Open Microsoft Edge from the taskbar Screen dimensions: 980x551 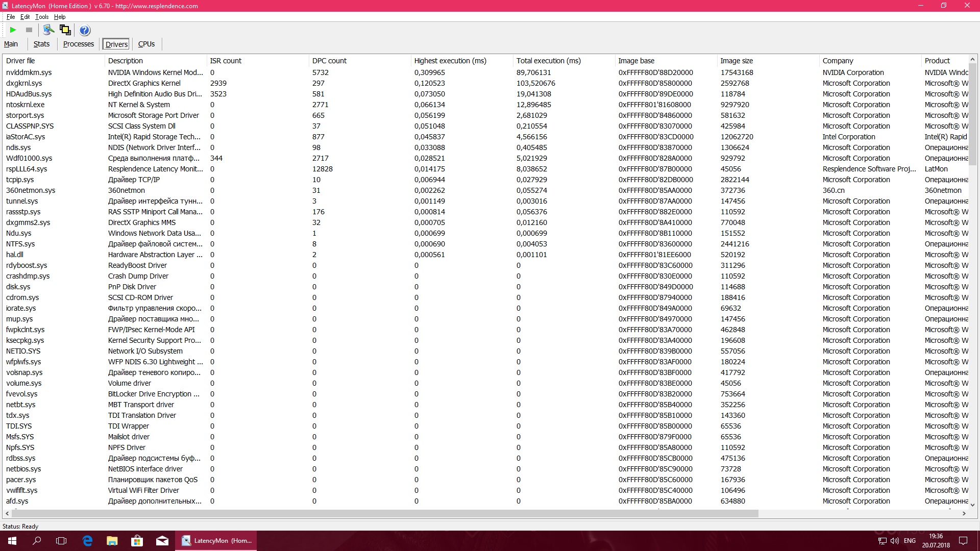tap(87, 541)
